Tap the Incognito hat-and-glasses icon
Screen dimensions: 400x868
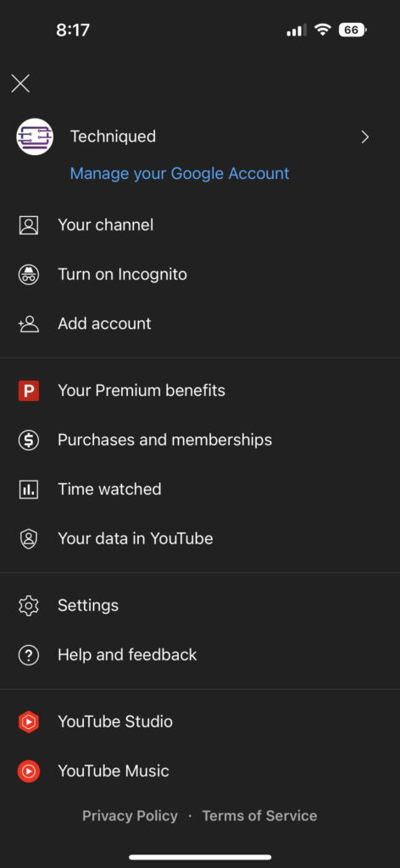tap(29, 275)
